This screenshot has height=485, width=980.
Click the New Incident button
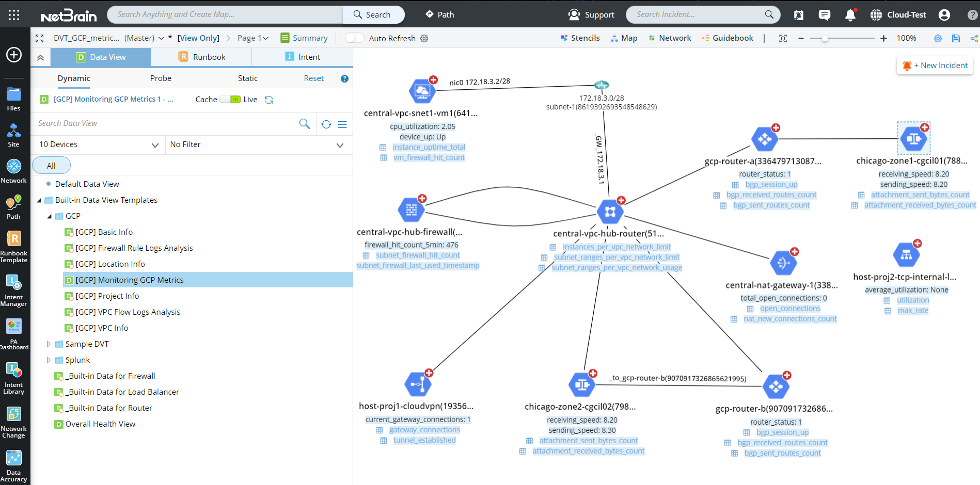(934, 65)
